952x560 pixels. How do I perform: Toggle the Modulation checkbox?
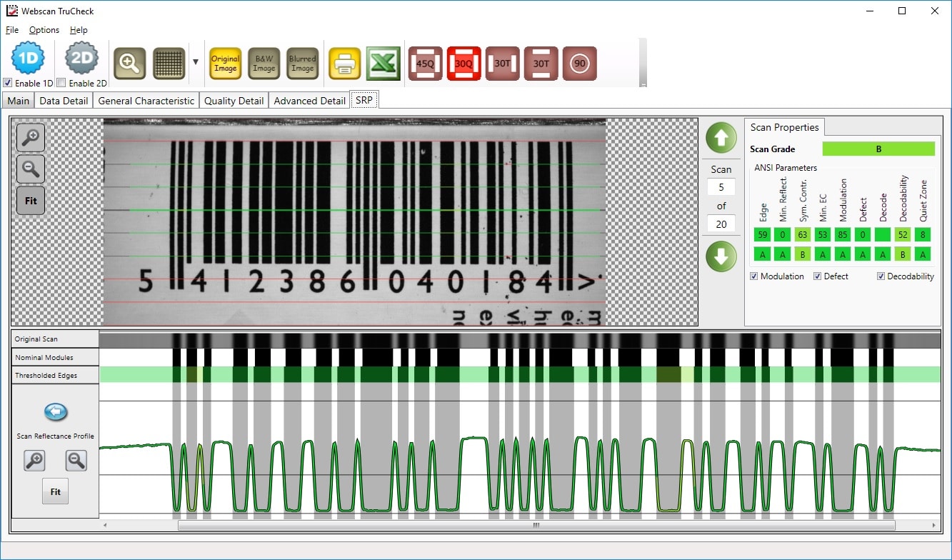pos(754,276)
